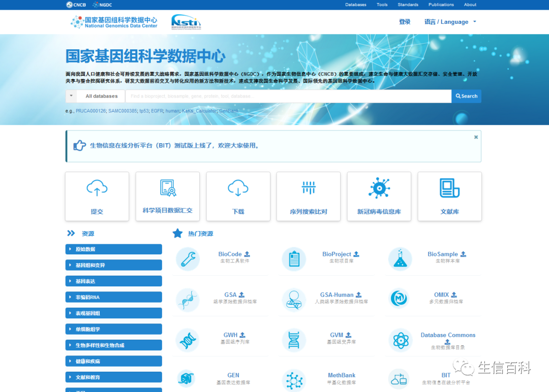Click the 热门资源 star heading

pos(193,233)
